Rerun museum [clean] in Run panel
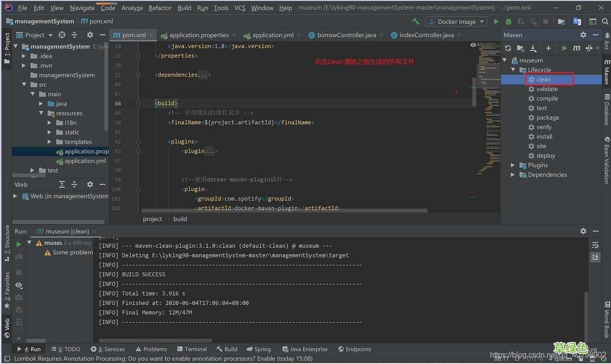This screenshot has height=364, width=611. pos(19,244)
